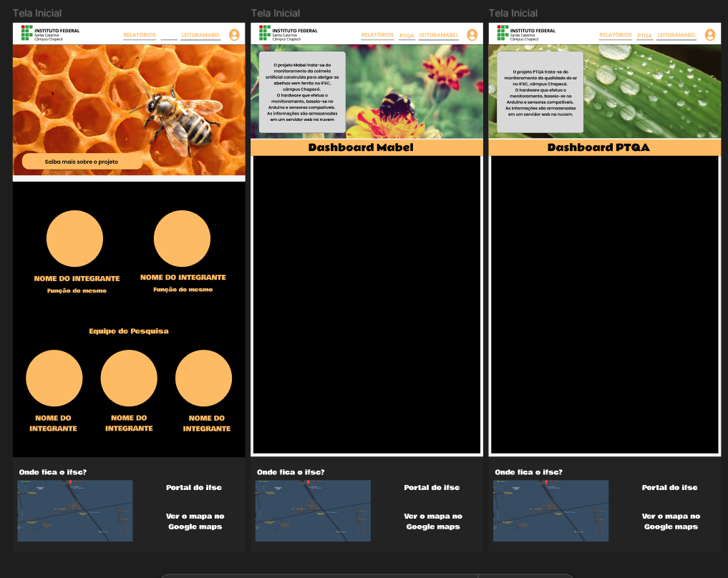Select the map thumbnail in the leftmost frame footer
The image size is (728, 578).
pos(75,511)
